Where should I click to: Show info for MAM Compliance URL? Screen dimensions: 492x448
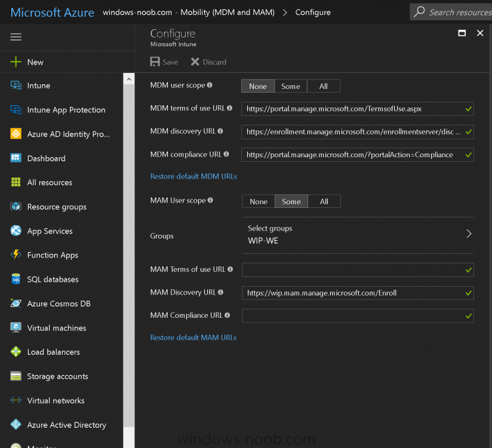227,315
